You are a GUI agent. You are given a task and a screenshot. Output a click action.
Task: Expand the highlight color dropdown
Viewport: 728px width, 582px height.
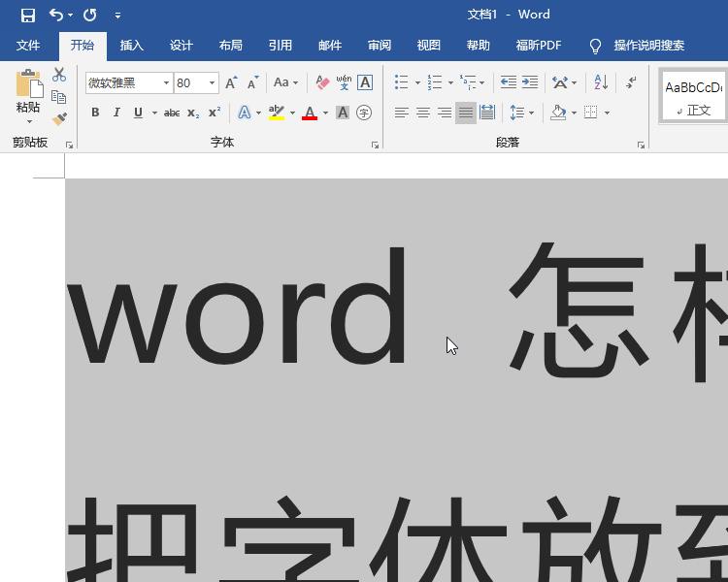(x=292, y=113)
